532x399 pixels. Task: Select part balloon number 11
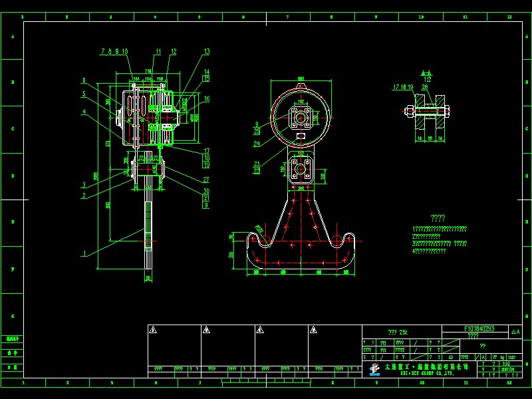pos(158,52)
